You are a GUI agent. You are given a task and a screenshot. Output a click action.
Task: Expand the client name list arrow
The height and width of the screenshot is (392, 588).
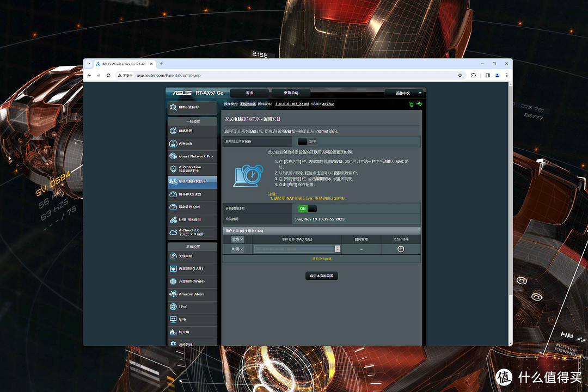click(338, 249)
